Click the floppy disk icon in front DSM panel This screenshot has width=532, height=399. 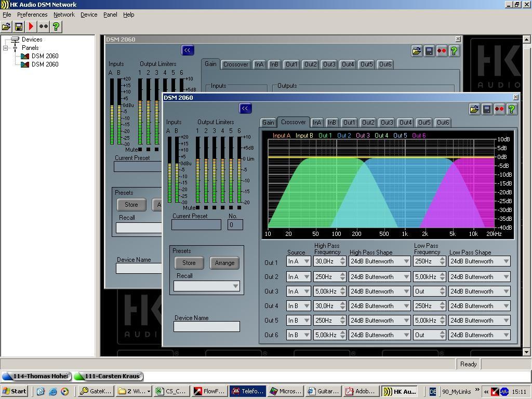pyautogui.click(x=487, y=109)
